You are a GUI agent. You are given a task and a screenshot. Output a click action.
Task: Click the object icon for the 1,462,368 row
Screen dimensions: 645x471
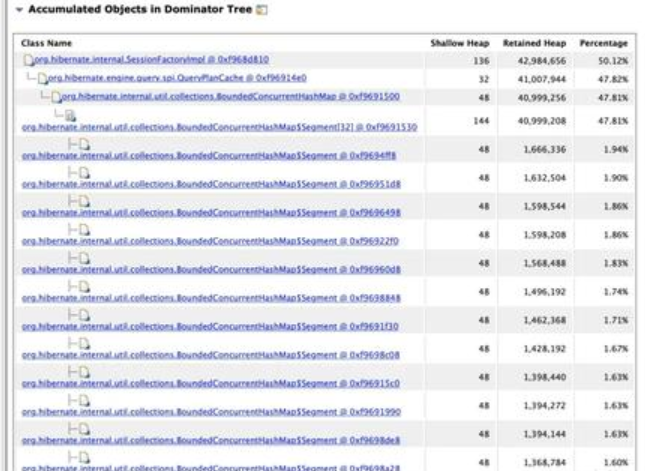click(84, 315)
